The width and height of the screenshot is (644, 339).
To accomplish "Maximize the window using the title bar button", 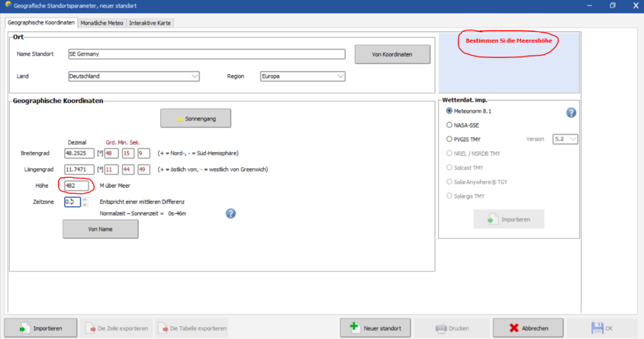I will (612, 5).
